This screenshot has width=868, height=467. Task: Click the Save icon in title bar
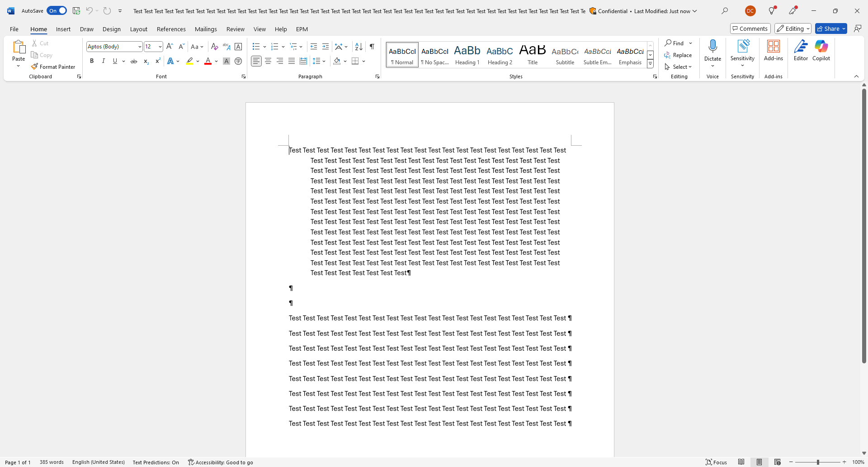click(76, 11)
